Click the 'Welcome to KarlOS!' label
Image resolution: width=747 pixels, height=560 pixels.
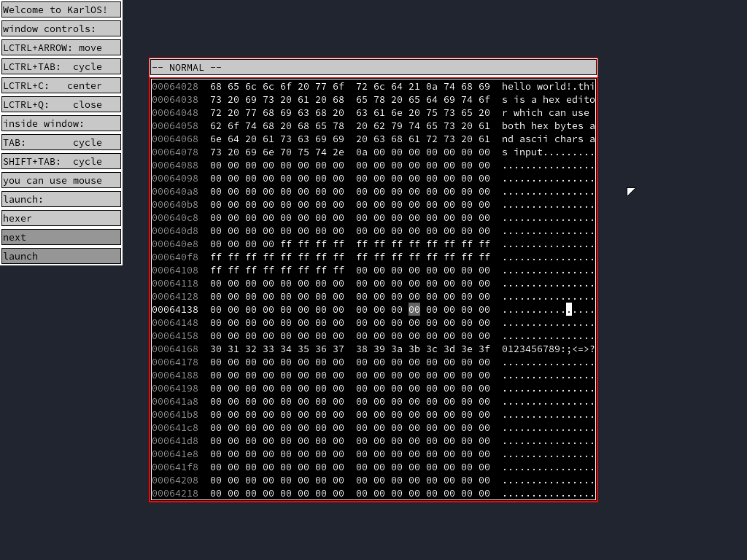pos(61,9)
